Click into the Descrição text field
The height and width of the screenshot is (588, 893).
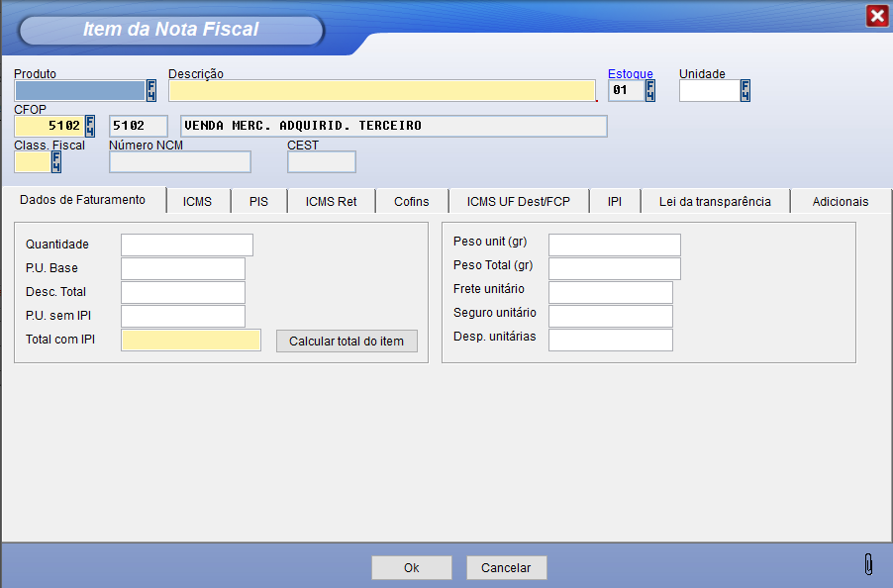[x=381, y=91]
